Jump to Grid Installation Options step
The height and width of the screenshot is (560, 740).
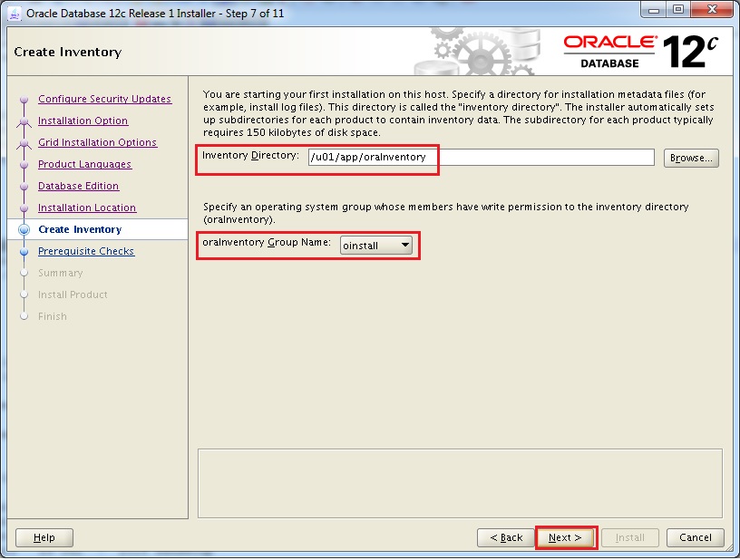tap(97, 142)
